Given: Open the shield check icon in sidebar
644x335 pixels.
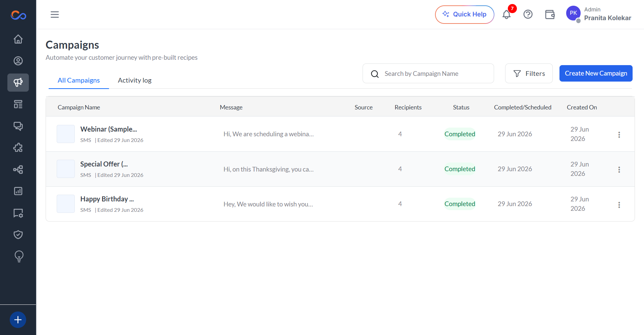Looking at the screenshot, I should click(x=18, y=235).
